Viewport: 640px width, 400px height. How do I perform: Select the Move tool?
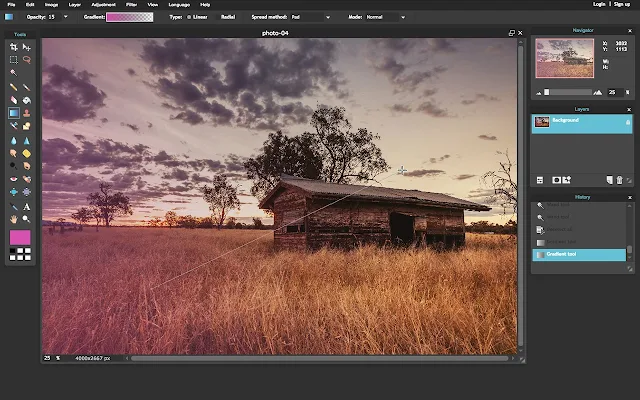[x=27, y=47]
